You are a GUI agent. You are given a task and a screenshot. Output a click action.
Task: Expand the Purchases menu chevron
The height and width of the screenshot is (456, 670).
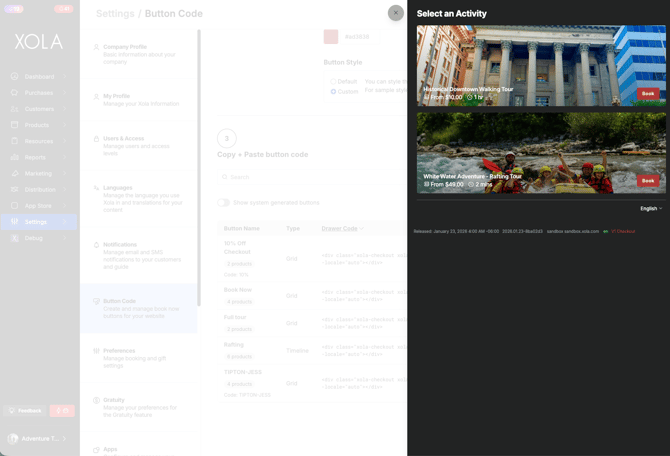click(65, 93)
